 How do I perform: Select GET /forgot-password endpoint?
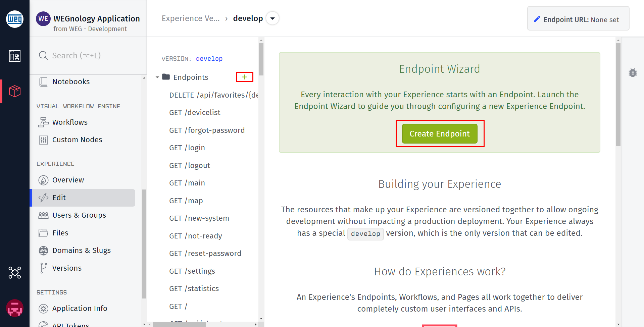(207, 130)
